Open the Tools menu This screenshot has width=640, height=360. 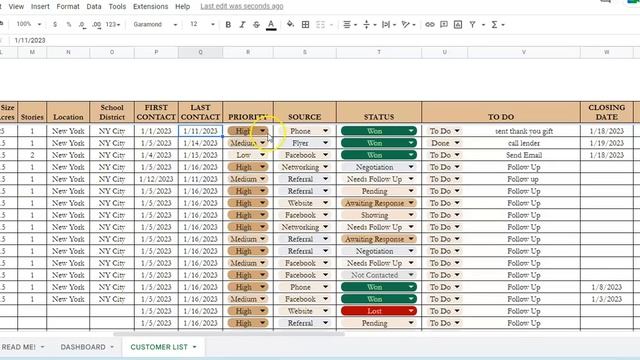pyautogui.click(x=117, y=7)
